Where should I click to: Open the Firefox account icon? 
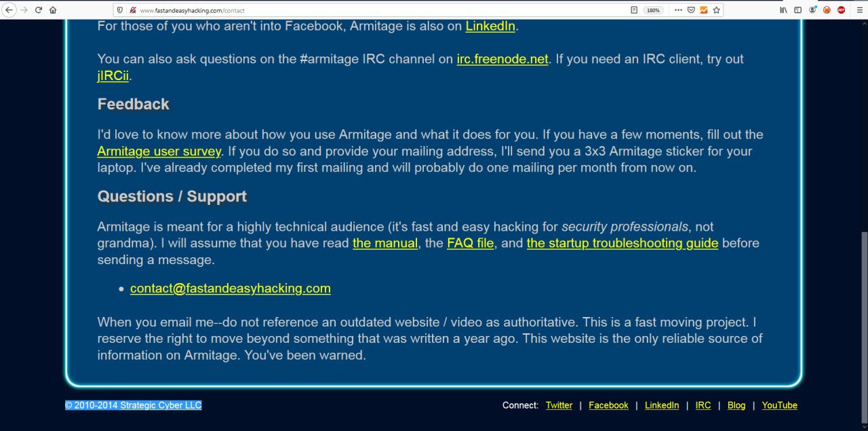click(812, 10)
